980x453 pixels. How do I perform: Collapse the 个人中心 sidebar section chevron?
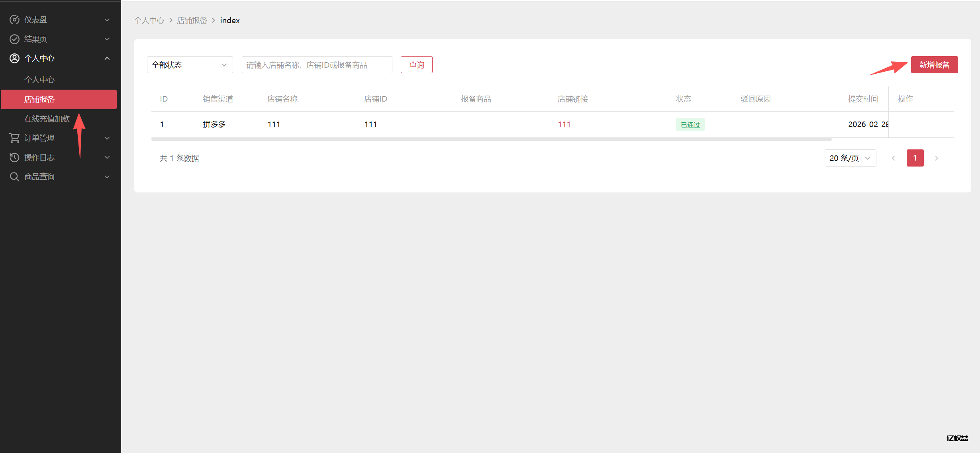pos(107,58)
